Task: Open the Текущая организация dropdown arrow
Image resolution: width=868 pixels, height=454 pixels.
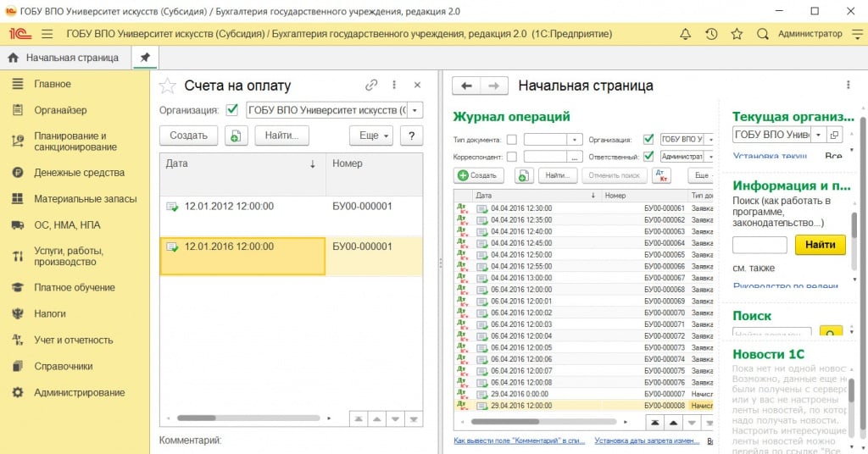Action: pos(817,135)
